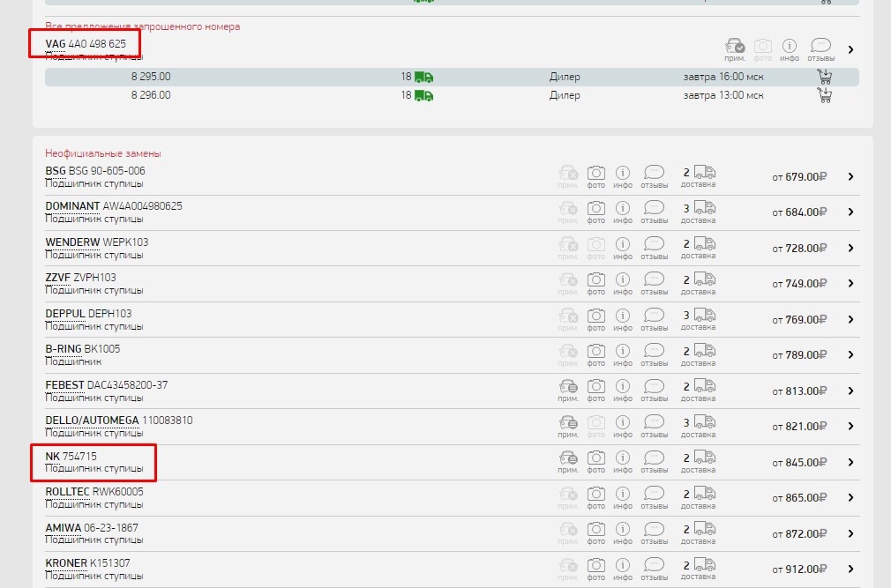Open reviews for B-RING BK1005
This screenshot has height=588, width=891.
pyautogui.click(x=654, y=355)
